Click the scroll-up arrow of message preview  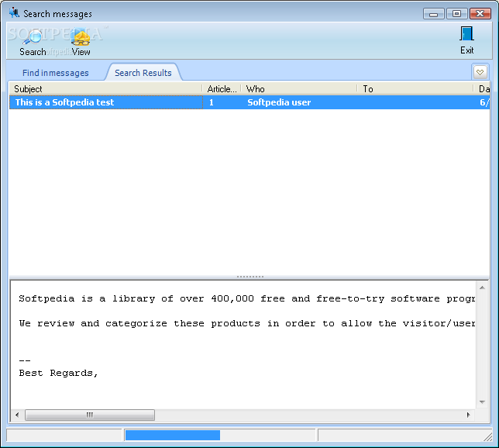click(x=482, y=288)
